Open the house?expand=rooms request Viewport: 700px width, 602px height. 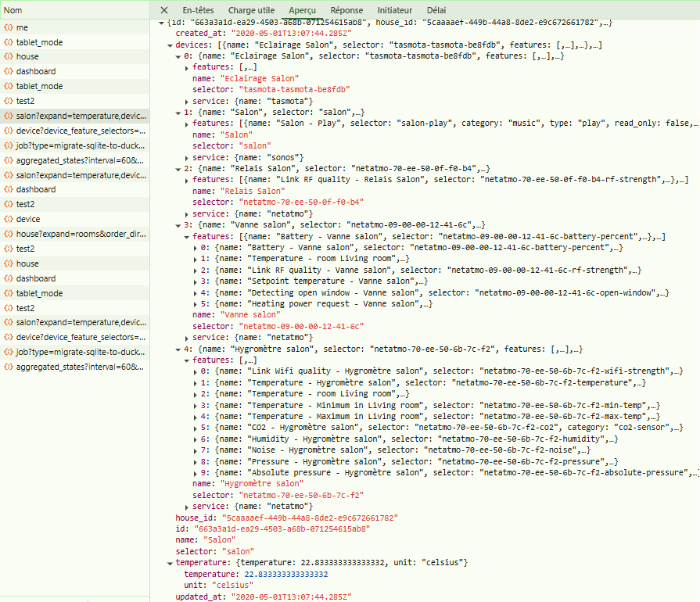(x=80, y=234)
